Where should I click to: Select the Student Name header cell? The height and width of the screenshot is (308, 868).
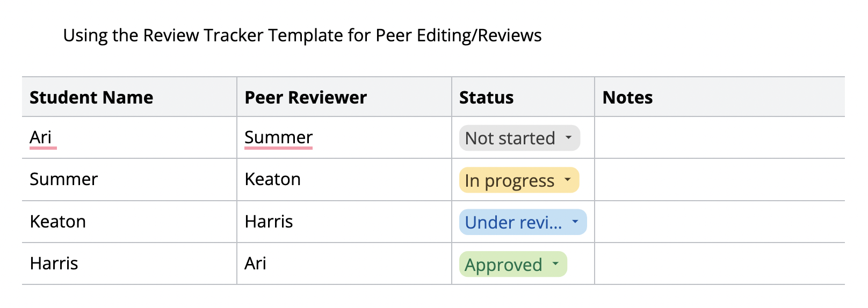point(129,97)
